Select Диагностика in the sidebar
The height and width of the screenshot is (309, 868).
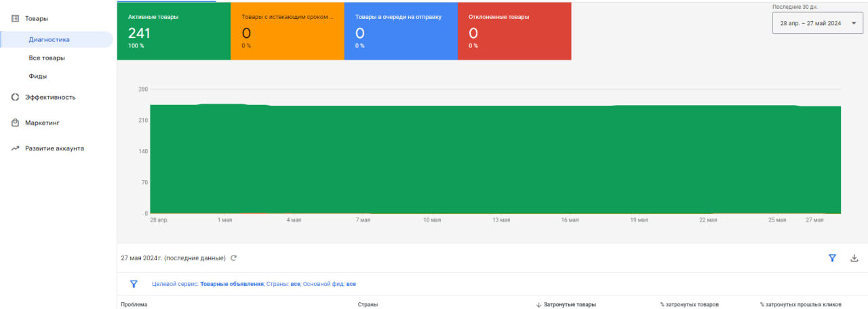coord(49,39)
